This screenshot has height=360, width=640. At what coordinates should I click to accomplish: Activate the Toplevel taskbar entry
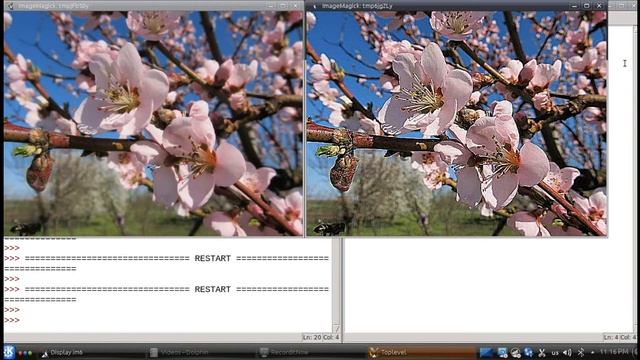(421, 352)
